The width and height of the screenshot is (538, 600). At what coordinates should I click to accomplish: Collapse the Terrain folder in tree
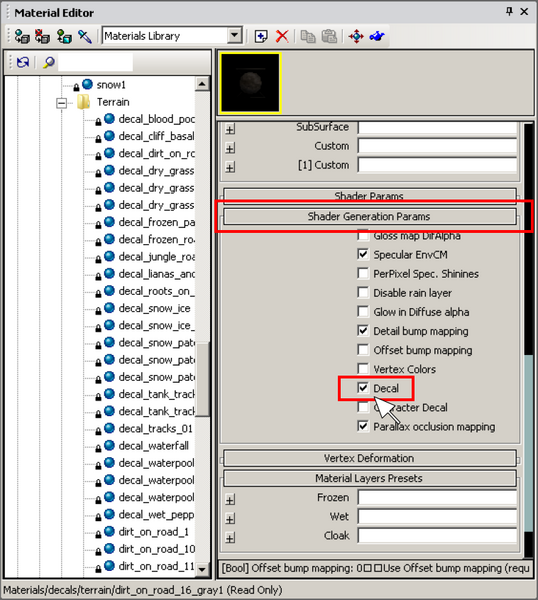point(61,103)
